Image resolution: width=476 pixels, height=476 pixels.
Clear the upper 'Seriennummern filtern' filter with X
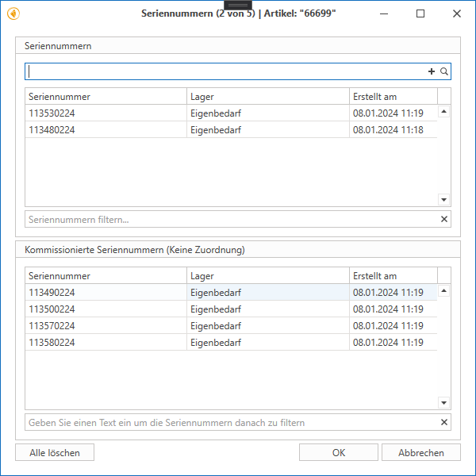click(x=444, y=219)
